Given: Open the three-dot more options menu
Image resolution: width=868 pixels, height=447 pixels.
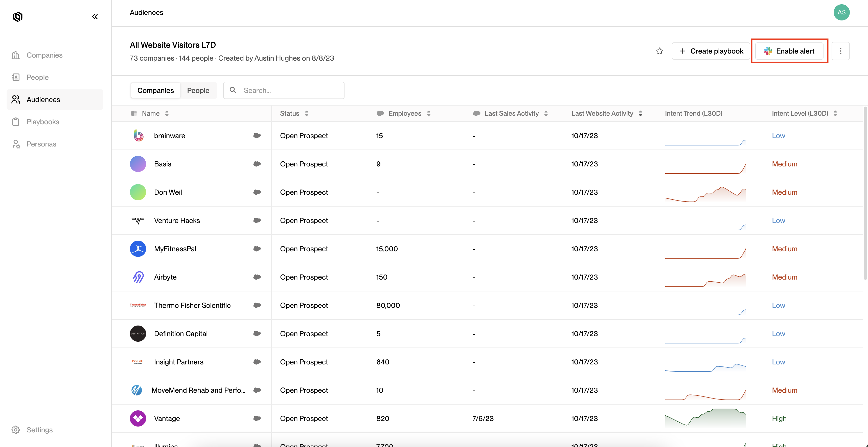Looking at the screenshot, I should coord(840,51).
